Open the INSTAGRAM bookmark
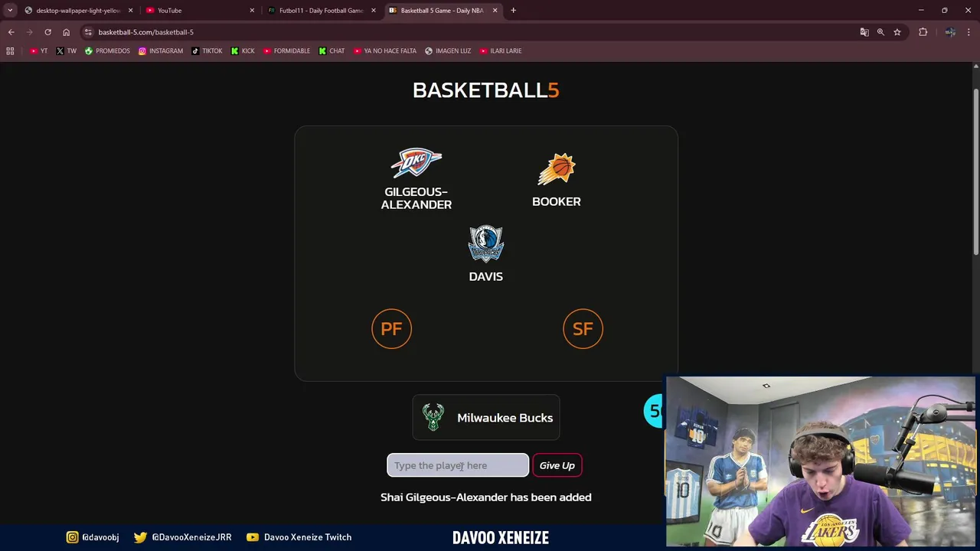Viewport: 980px width, 551px height. click(x=161, y=51)
